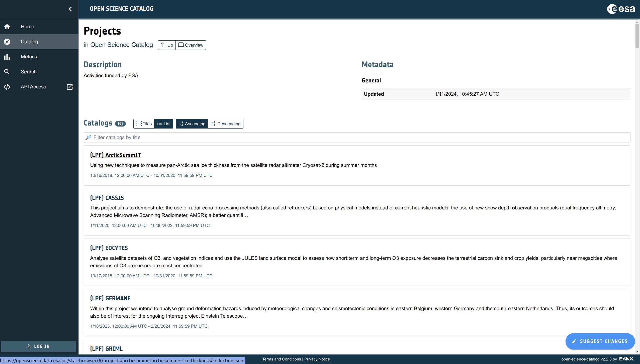The width and height of the screenshot is (640, 364).
Task: Click the EOX logo in footer
Action: pyautogui.click(x=626, y=359)
